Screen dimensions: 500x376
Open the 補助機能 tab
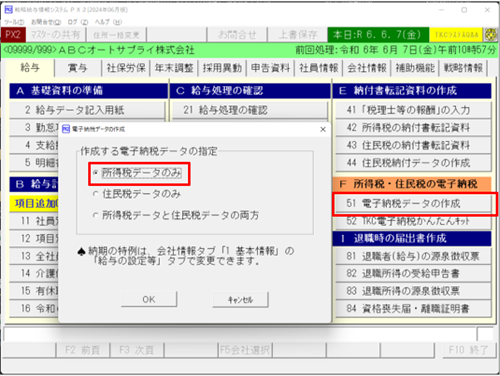415,68
